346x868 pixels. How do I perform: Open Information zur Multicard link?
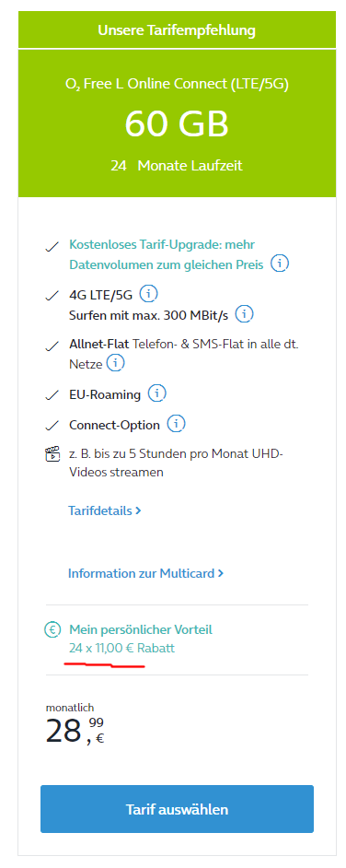point(145,573)
